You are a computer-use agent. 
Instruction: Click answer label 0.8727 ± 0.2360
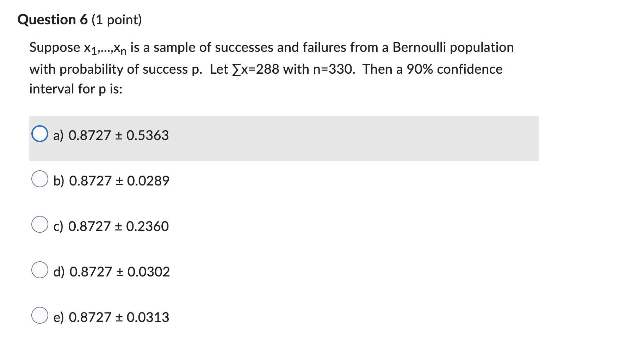pos(111,226)
